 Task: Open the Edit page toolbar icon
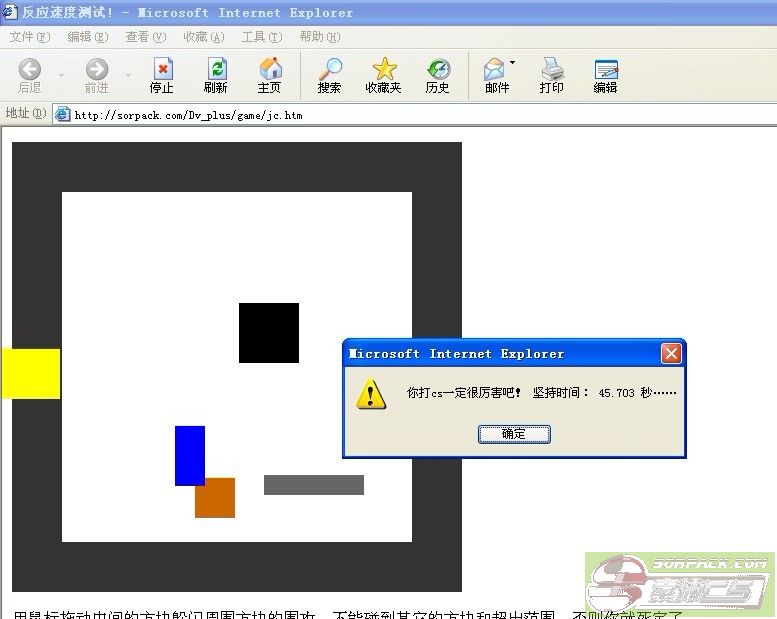pos(606,69)
